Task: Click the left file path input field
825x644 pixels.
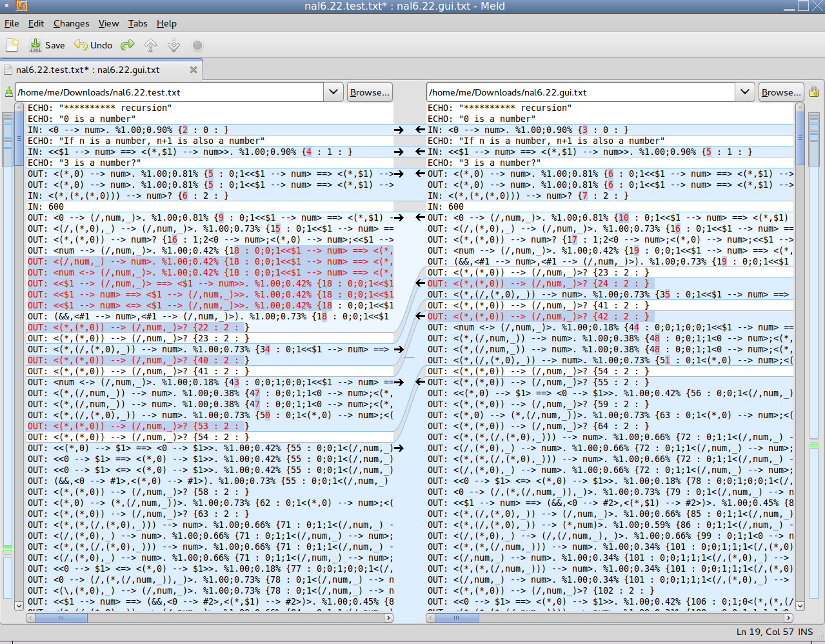Action: point(170,92)
